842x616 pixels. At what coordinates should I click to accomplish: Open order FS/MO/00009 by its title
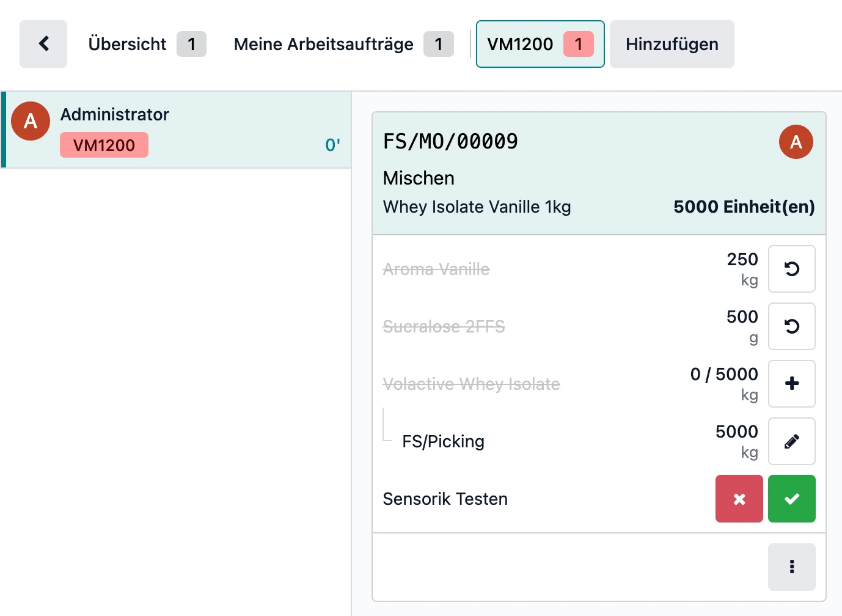point(450,141)
